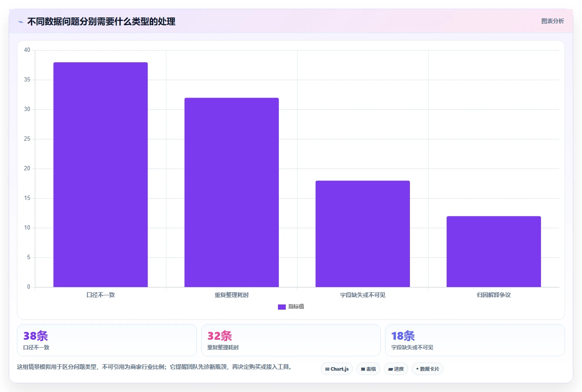
Task: Click the 32条 stat card value
Action: coord(220,336)
